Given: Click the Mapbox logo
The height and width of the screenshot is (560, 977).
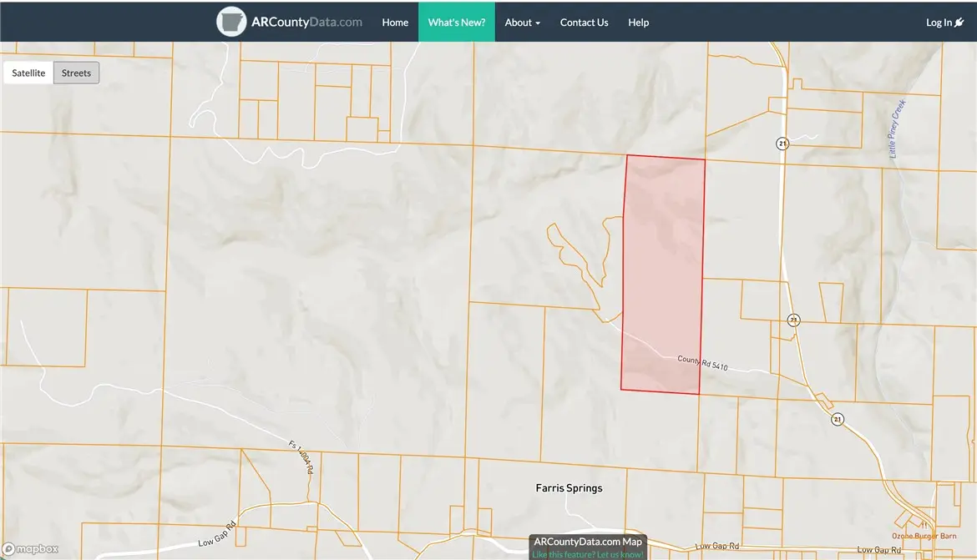Looking at the screenshot, I should 31,549.
